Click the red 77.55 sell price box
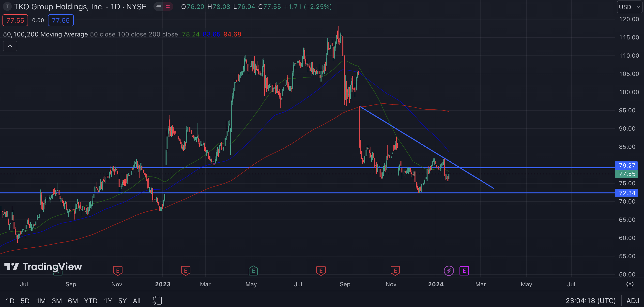Viewport: 644px width, 307px height. 15,20
